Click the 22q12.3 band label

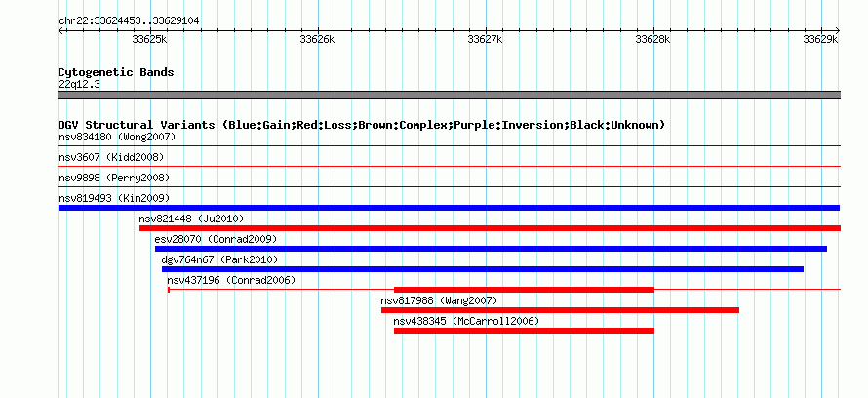[79, 85]
